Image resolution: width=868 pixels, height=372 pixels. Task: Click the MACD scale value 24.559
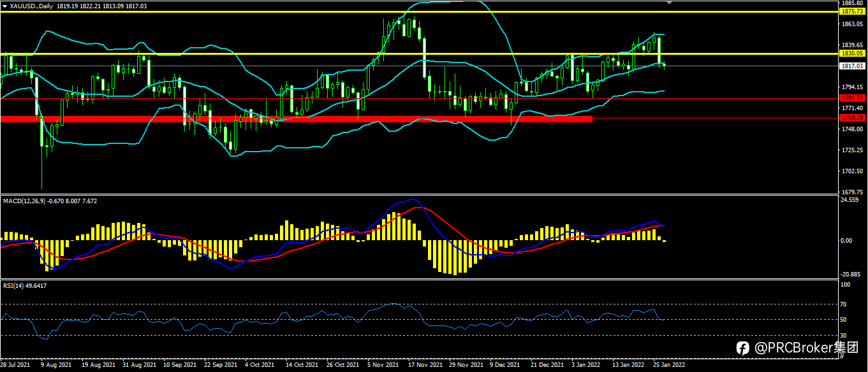coord(851,200)
